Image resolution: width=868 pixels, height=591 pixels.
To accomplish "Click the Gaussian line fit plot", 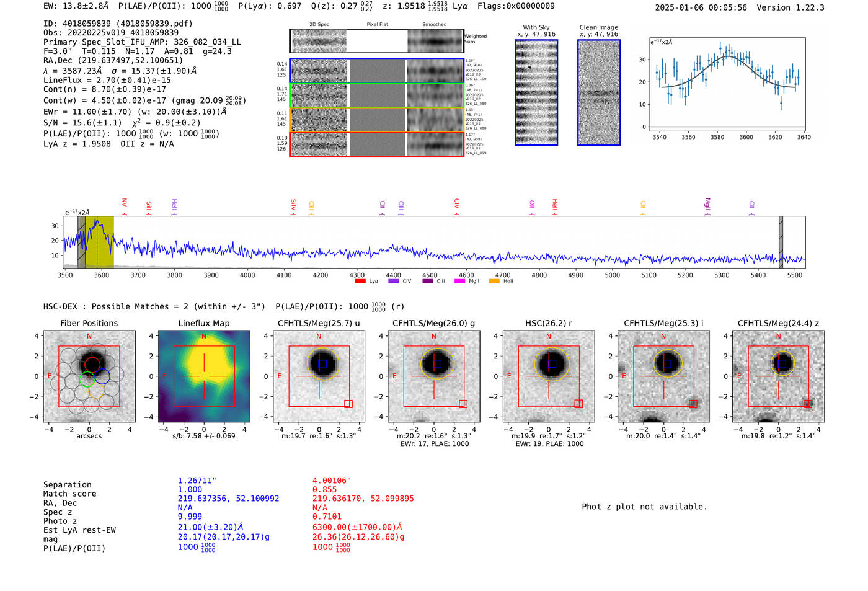I will click(x=728, y=84).
